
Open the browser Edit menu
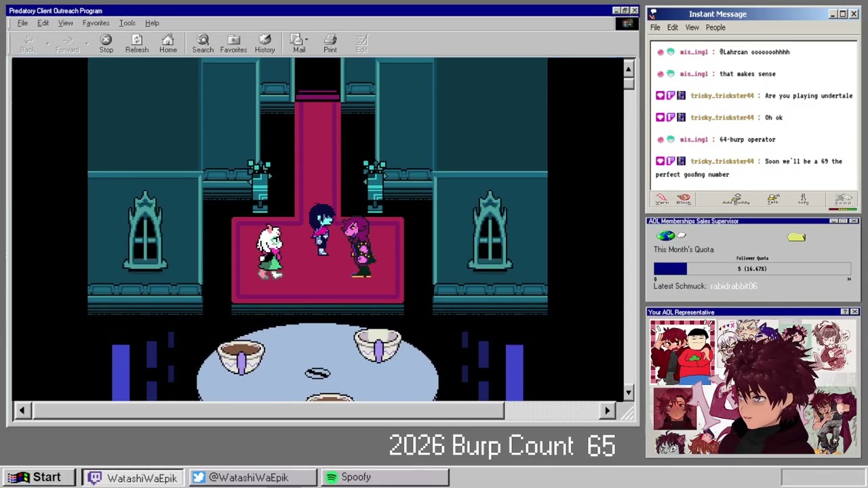(43, 23)
